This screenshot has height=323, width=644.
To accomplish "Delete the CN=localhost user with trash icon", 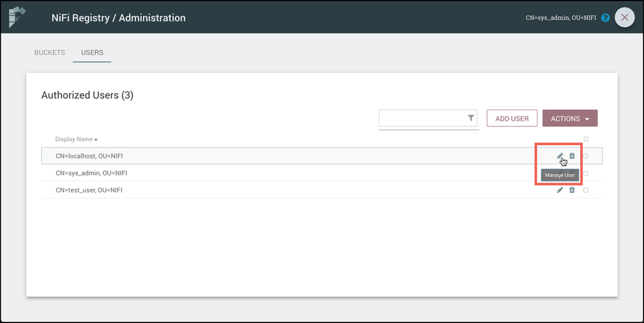I will click(572, 156).
